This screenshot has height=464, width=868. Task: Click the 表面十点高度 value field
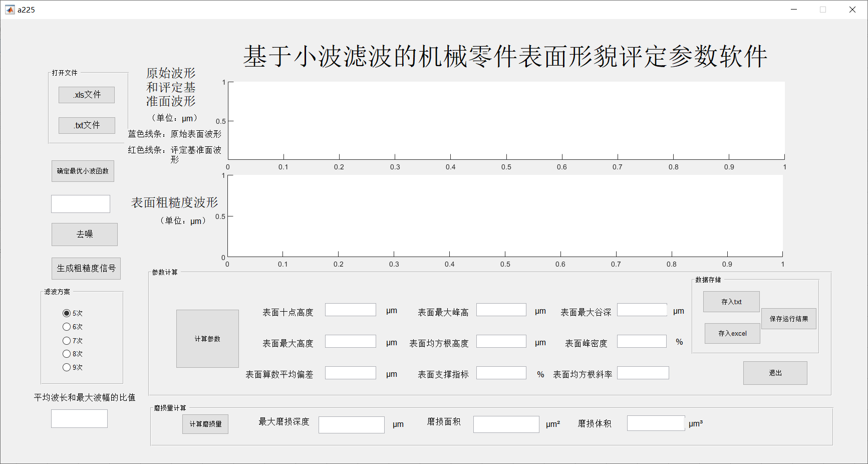click(351, 310)
